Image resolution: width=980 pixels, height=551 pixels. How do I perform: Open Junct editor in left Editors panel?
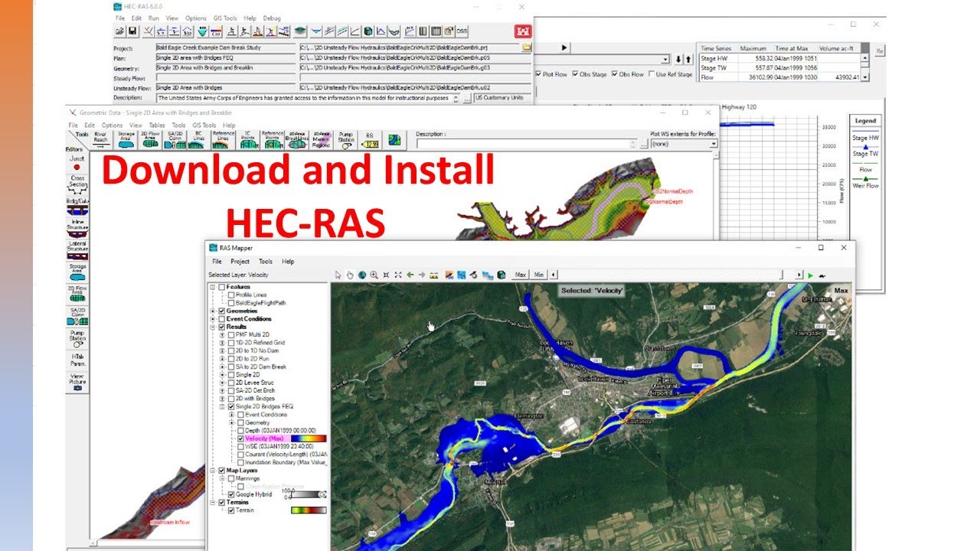77,162
